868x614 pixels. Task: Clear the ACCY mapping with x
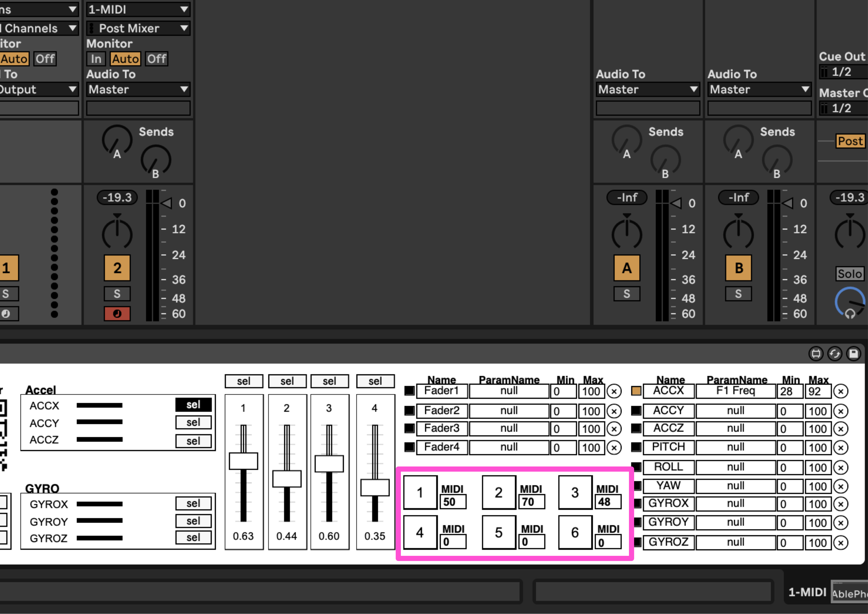[x=841, y=411]
